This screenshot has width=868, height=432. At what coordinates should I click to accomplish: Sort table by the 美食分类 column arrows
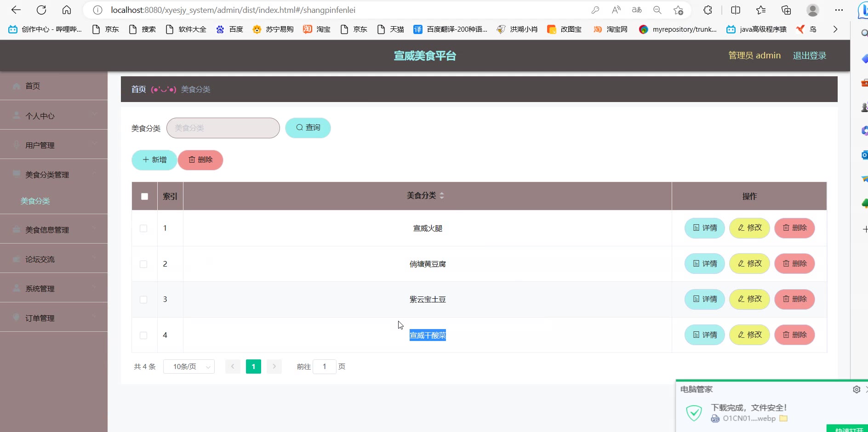442,196
